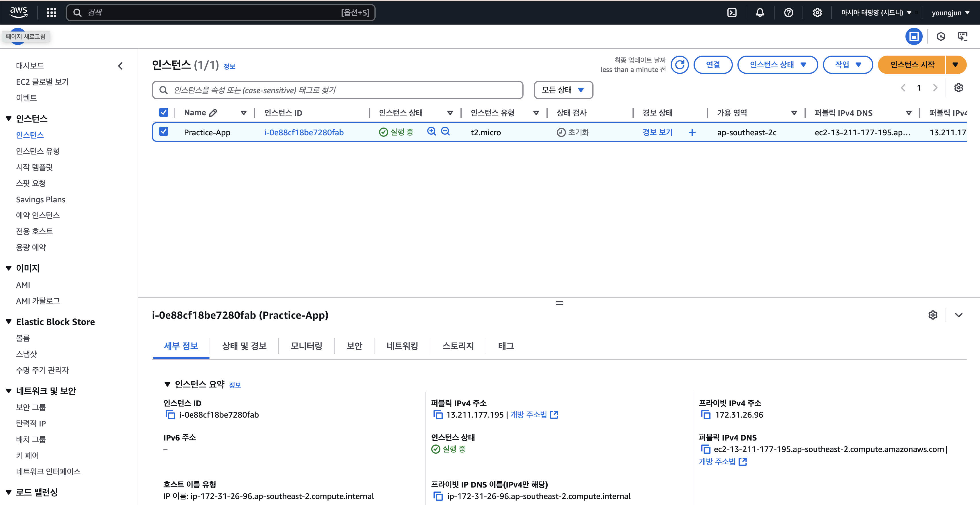This screenshot has width=980, height=505.
Task: Click the zoom-in filter icon beside 실행 중
Action: click(432, 132)
